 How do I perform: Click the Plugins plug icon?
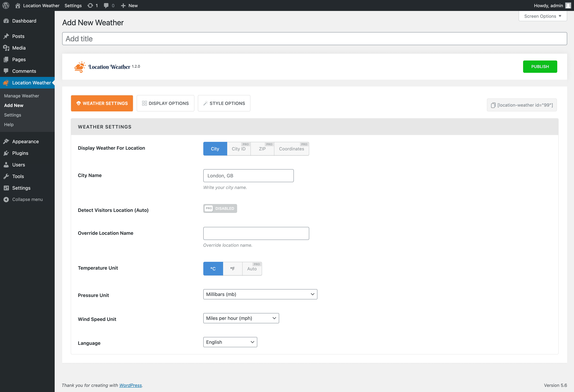[x=6, y=153]
